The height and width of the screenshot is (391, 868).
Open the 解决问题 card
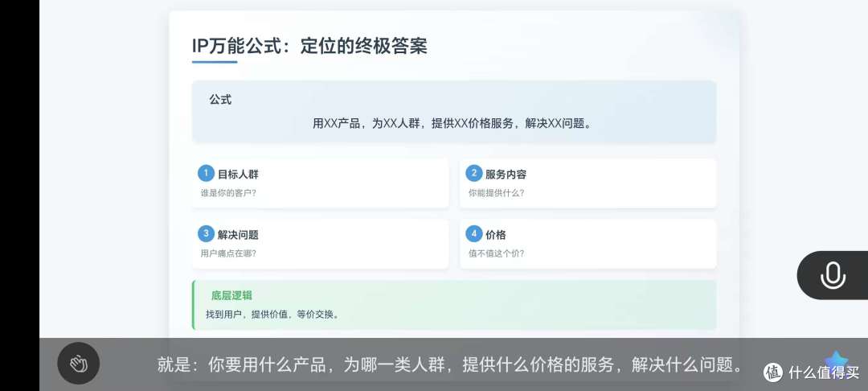[x=320, y=244]
